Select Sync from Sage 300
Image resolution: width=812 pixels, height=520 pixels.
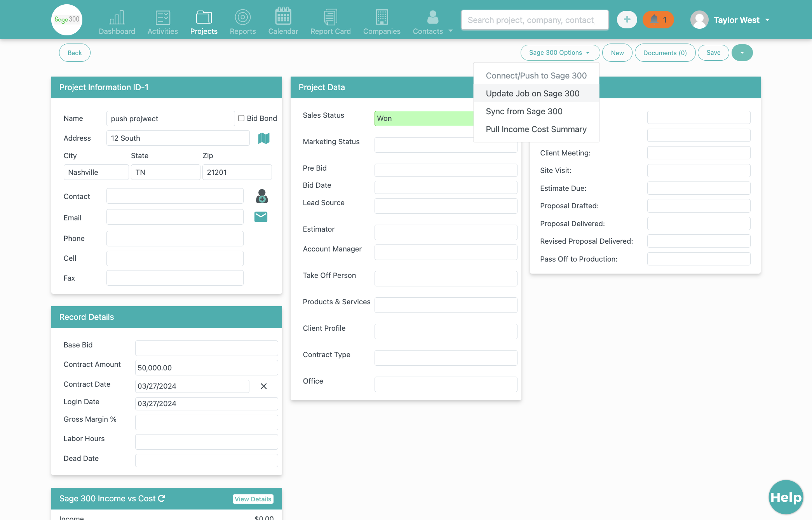pyautogui.click(x=536, y=111)
